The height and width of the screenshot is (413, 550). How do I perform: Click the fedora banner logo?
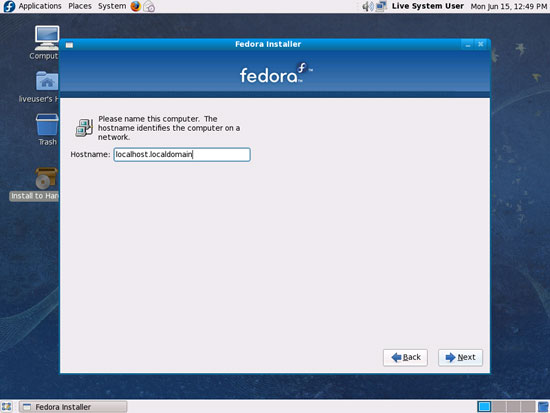(275, 73)
